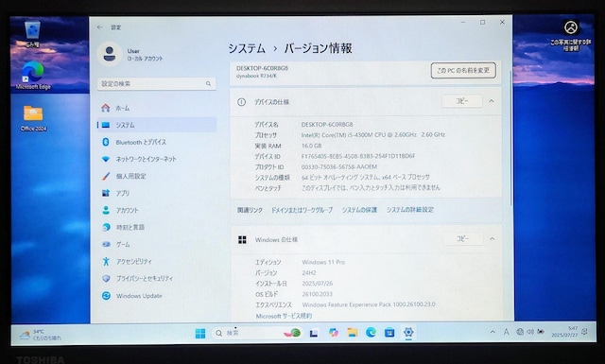The width and height of the screenshot is (605, 364).
Task: Collapse the デバイスの仕様 section
Action: point(492,101)
